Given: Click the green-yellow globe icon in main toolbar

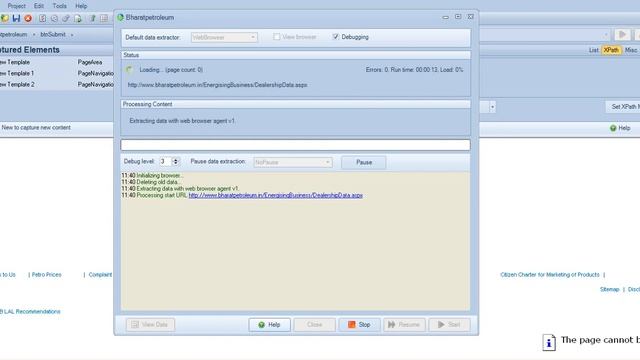Looking at the screenshot, I should pos(4,18).
